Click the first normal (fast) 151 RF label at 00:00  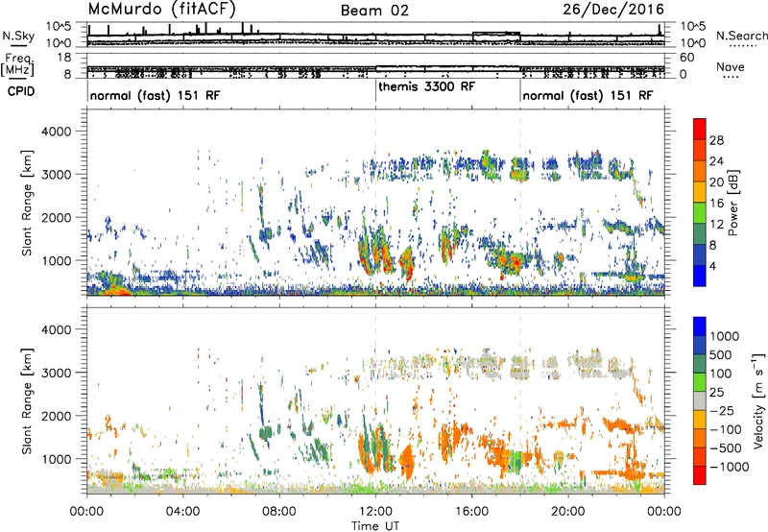click(156, 95)
